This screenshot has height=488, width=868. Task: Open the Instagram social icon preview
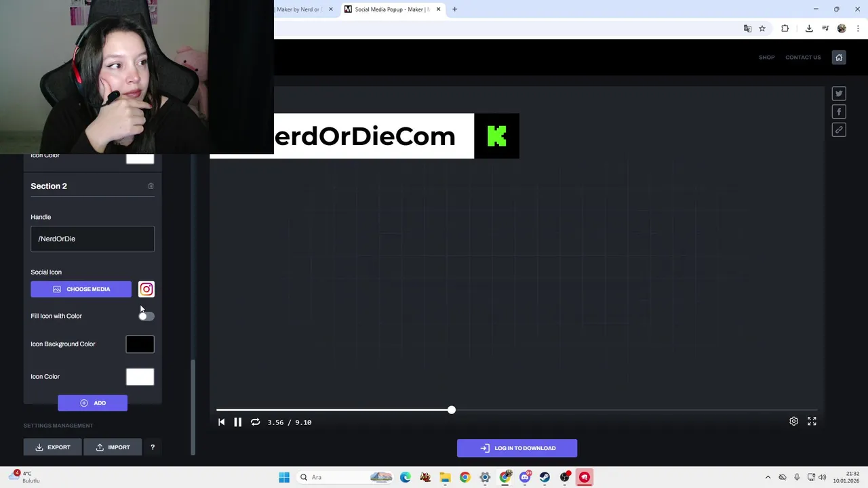click(x=146, y=289)
